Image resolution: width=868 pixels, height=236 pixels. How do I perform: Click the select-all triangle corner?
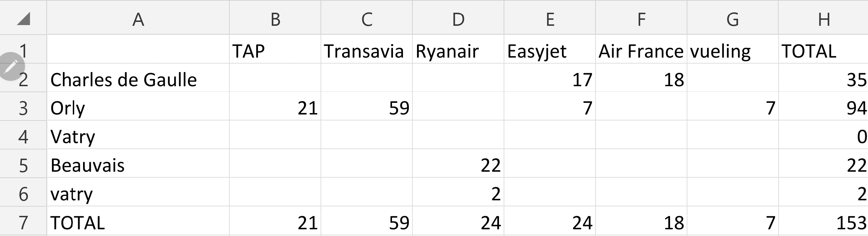[23, 18]
